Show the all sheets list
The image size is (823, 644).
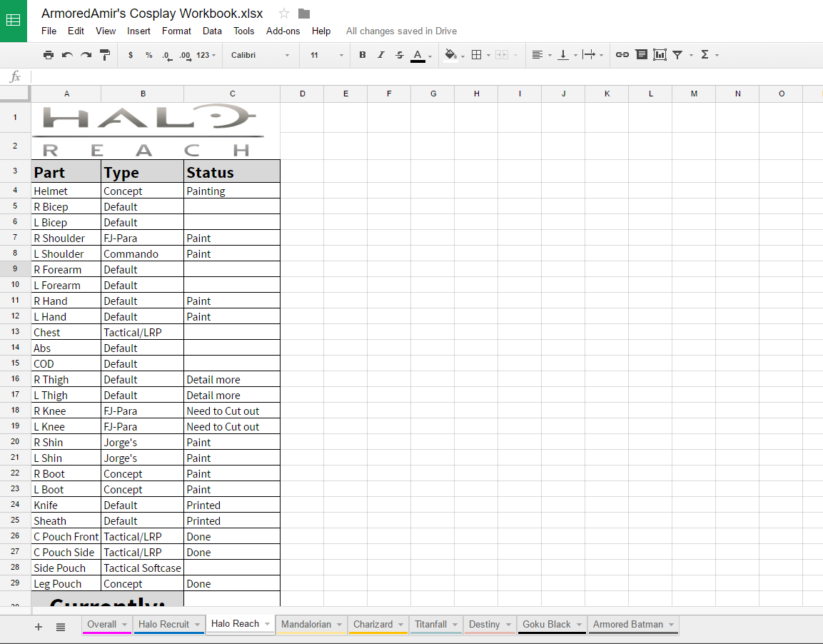coord(61,627)
